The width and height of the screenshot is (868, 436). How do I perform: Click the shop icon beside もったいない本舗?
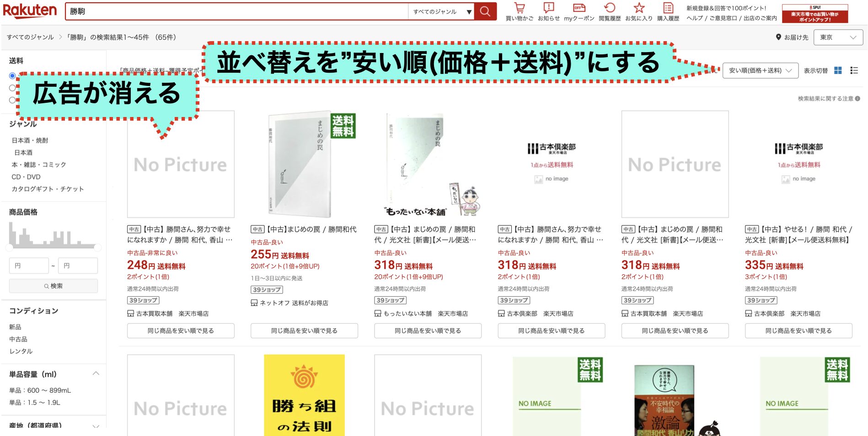coord(378,314)
